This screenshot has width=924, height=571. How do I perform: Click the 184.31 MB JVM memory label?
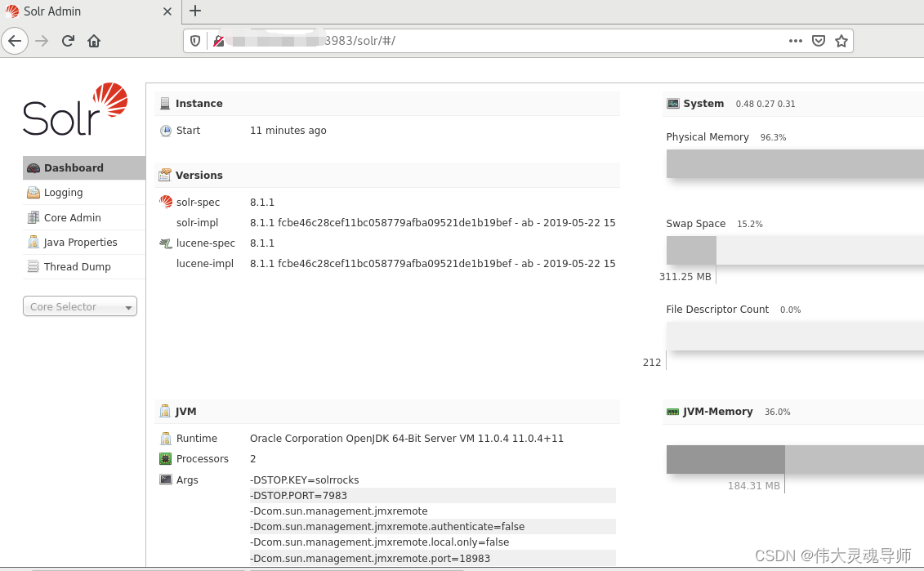click(754, 485)
